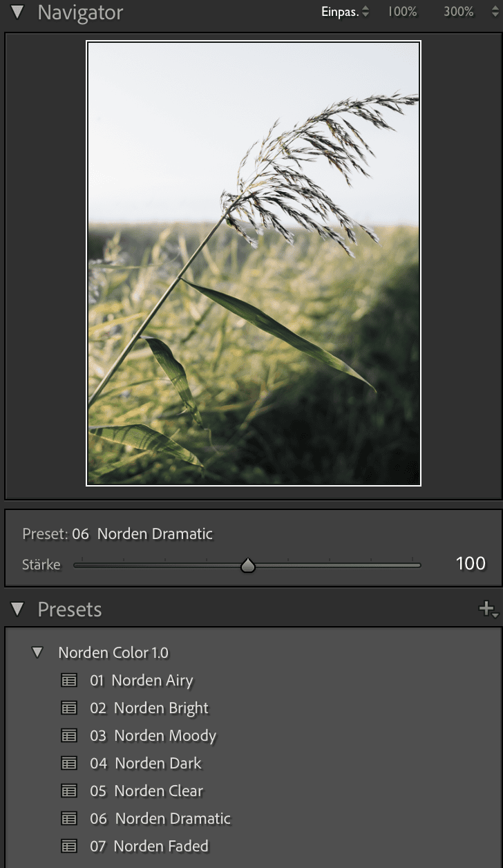Apply the 02 Norden Bright preset

click(149, 708)
